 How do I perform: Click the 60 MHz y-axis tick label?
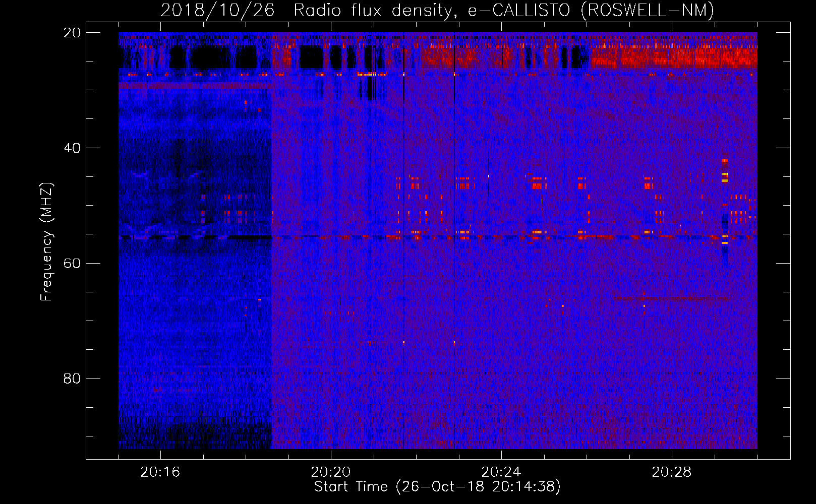click(x=72, y=264)
